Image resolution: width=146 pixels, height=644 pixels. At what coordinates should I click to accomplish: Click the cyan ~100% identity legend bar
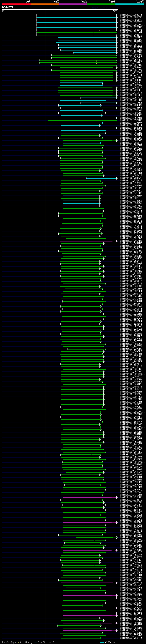tap(130, 4)
